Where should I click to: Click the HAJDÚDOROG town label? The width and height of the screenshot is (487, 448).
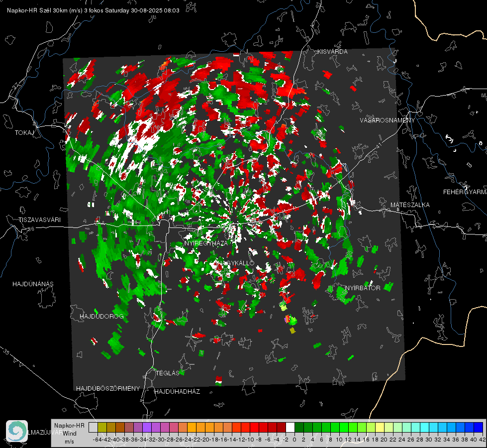click(101, 316)
